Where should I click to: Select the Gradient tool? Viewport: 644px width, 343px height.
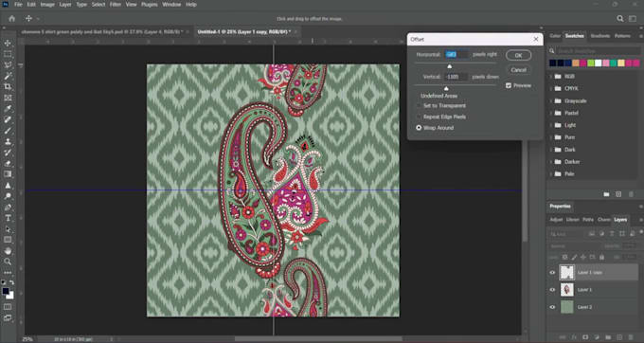pyautogui.click(x=8, y=174)
